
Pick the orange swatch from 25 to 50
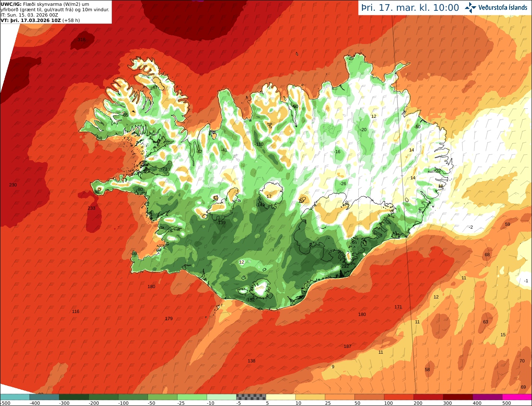pos(340,397)
